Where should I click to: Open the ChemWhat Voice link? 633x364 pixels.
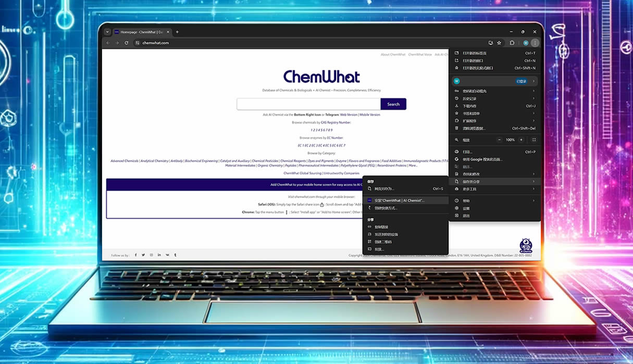(x=420, y=54)
